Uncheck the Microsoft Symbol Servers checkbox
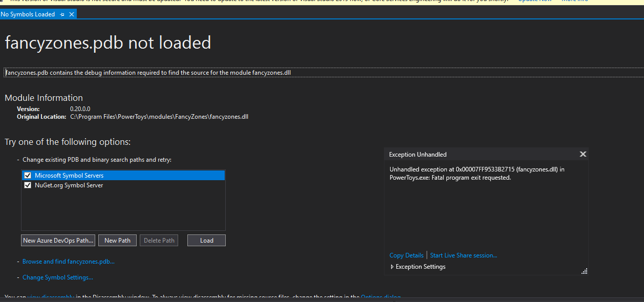Viewport: 644px width, 302px height. pos(28,176)
